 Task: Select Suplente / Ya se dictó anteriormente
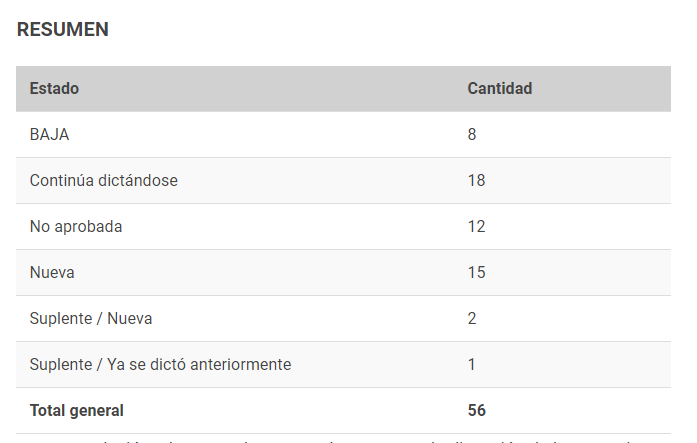pos(160,364)
